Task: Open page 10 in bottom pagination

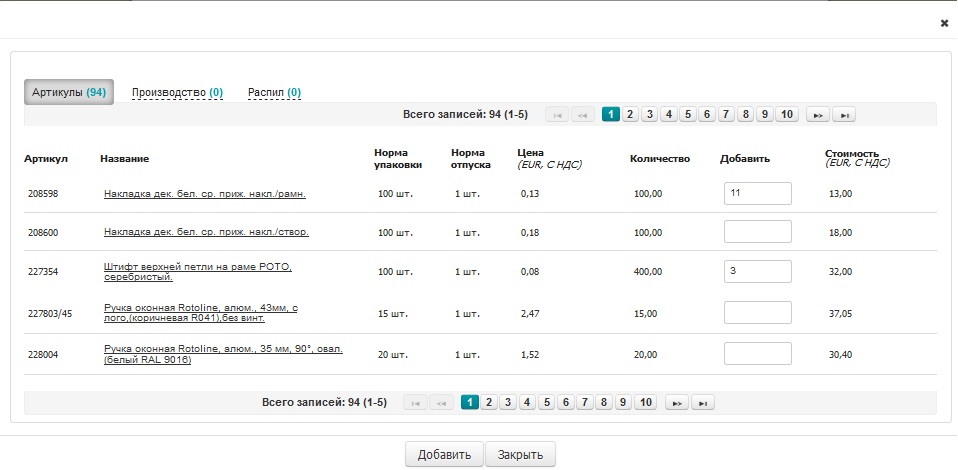Action: (x=645, y=402)
